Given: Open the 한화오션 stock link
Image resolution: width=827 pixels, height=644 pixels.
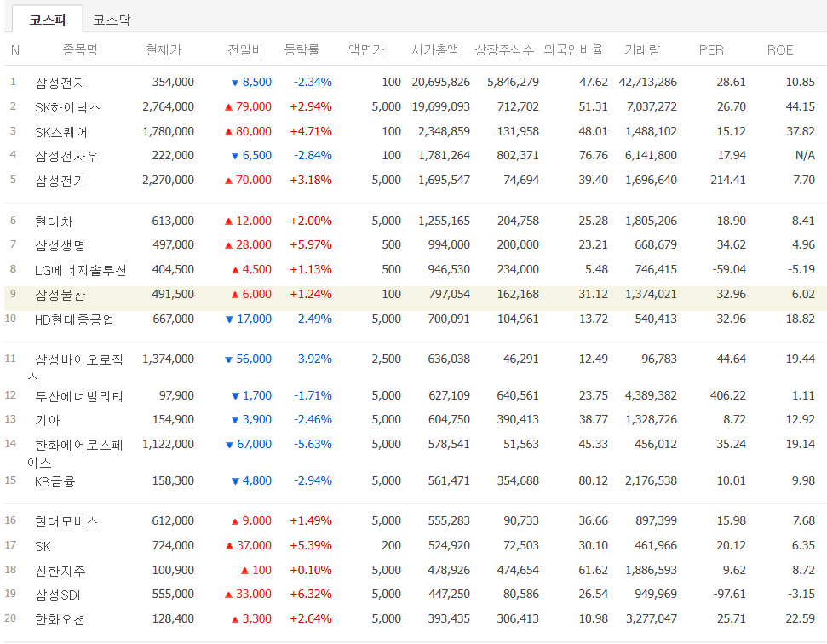Looking at the screenshot, I should (60, 619).
